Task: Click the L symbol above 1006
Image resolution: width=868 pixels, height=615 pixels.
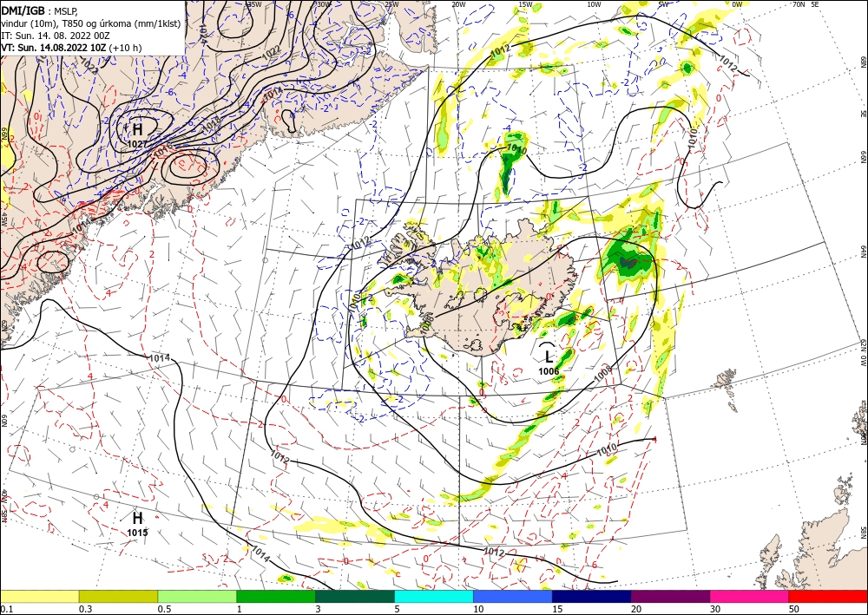Action: point(549,357)
